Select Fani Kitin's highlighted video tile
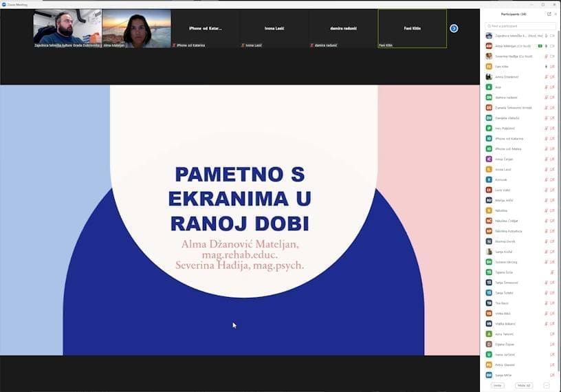 tap(412, 28)
